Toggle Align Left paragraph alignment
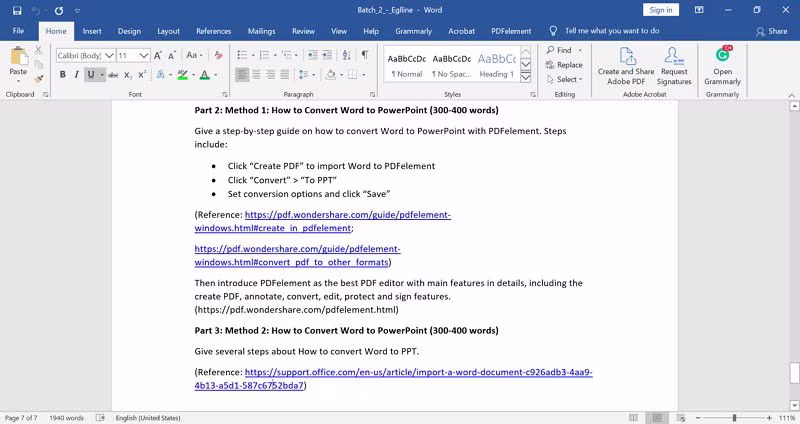 pos(242,75)
